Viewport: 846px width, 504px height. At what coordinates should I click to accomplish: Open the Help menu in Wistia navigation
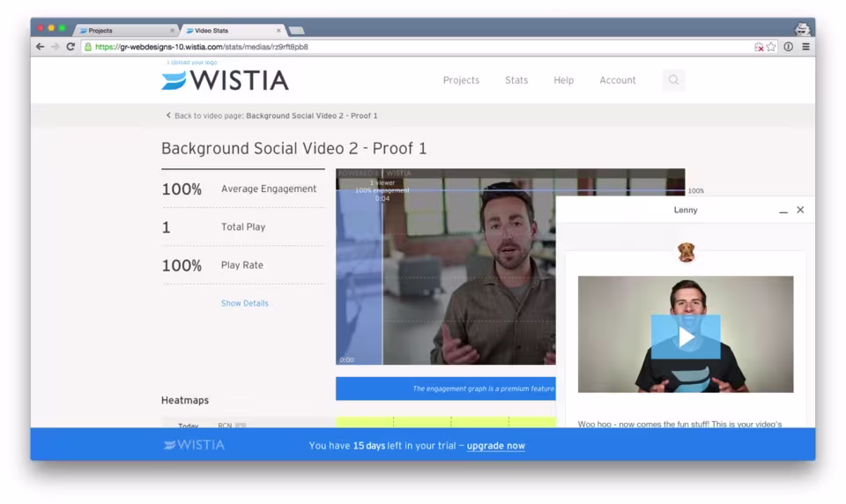coord(563,80)
